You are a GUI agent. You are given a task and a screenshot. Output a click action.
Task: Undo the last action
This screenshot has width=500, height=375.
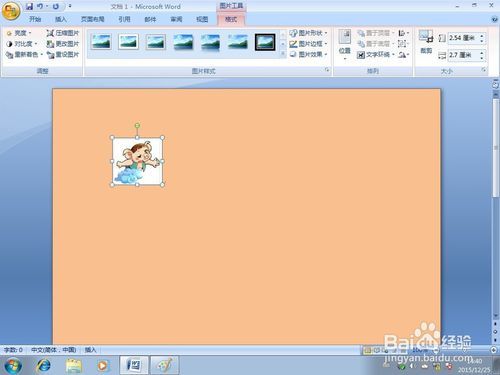tap(40, 6)
